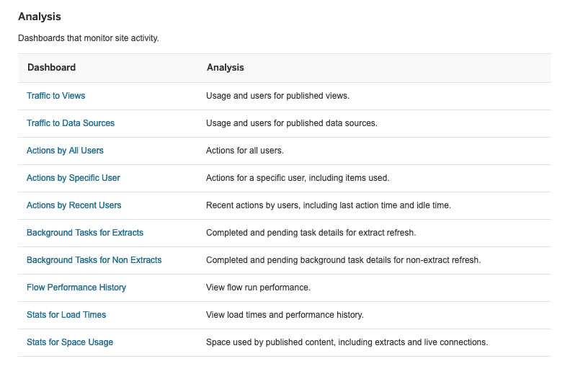Click the Dashboard column header
570x392 pixels.
pyautogui.click(x=52, y=67)
